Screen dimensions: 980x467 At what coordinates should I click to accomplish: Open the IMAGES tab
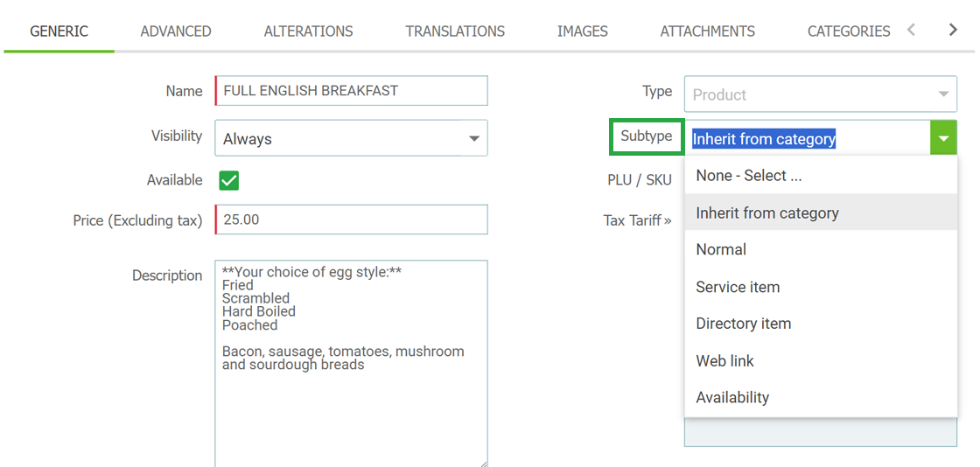pyautogui.click(x=583, y=31)
